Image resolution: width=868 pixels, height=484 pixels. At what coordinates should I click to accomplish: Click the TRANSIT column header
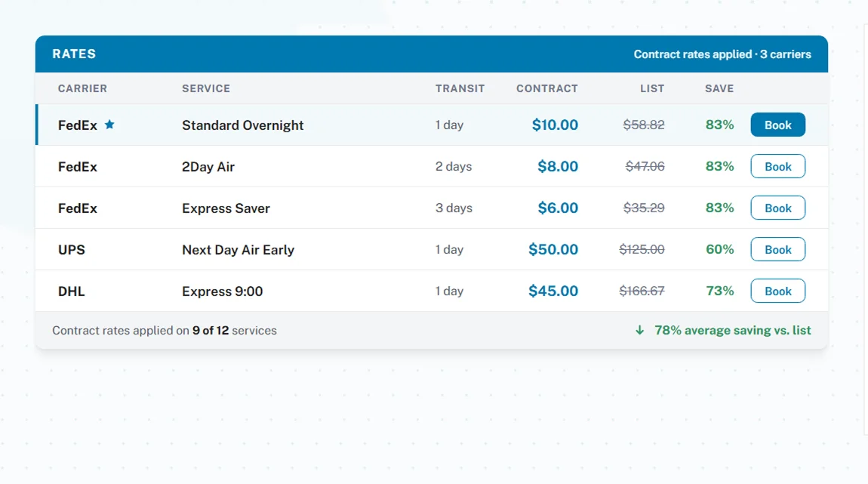pos(460,88)
